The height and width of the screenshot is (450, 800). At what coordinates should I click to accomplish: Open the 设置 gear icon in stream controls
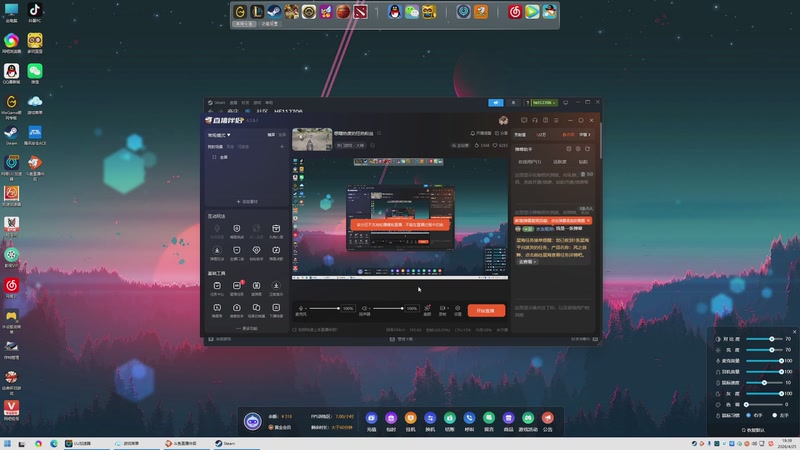[458, 310]
